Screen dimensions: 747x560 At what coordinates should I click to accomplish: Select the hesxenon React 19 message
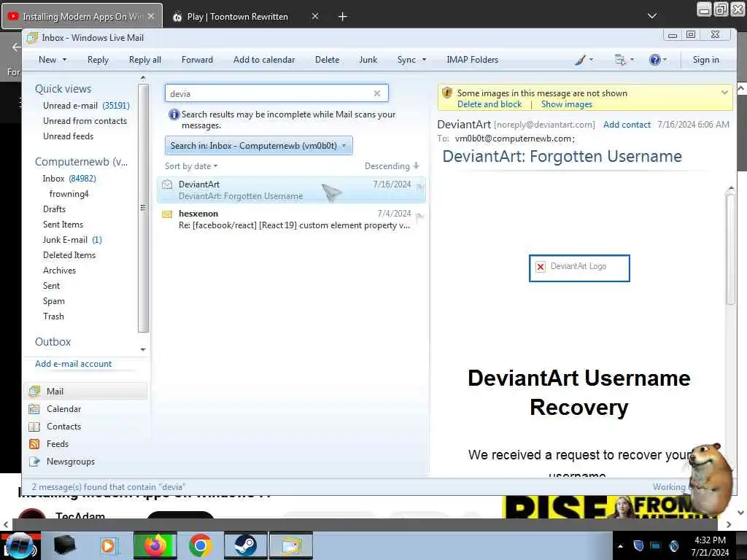pos(291,219)
